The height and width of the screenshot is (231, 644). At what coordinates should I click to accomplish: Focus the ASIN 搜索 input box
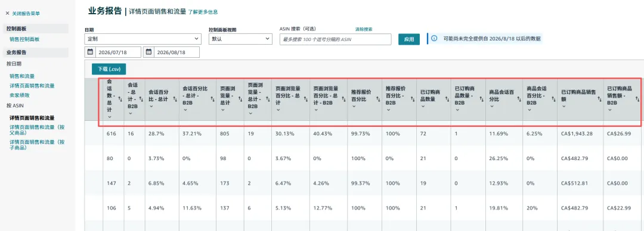coord(335,39)
